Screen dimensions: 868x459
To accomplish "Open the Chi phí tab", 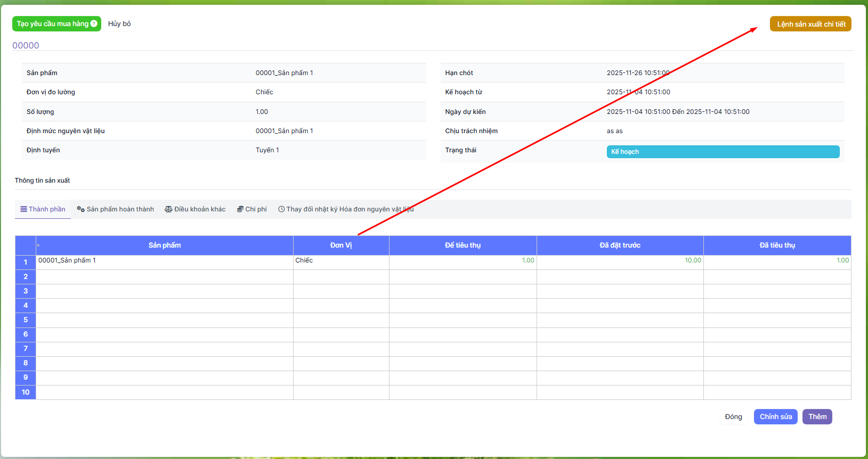I will tap(252, 209).
